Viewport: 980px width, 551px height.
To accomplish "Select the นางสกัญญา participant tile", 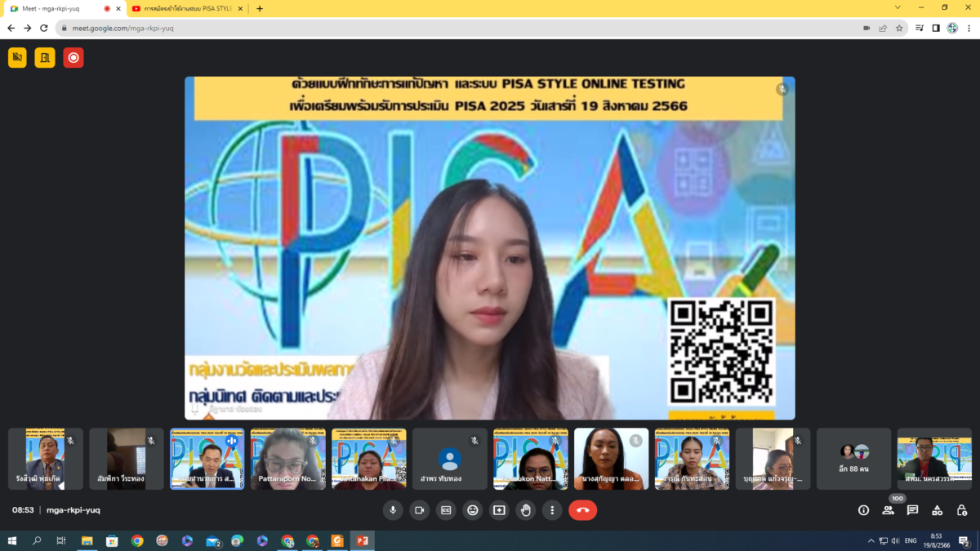I will click(x=612, y=459).
